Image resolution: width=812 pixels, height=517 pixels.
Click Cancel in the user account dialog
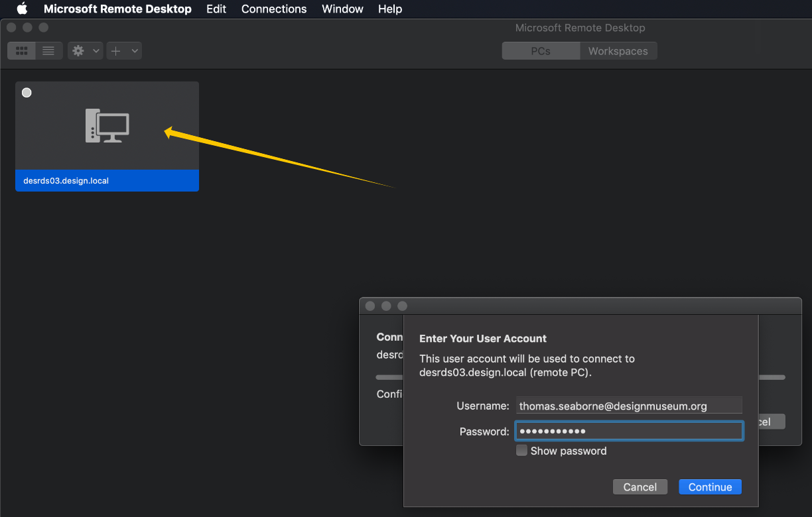click(640, 487)
